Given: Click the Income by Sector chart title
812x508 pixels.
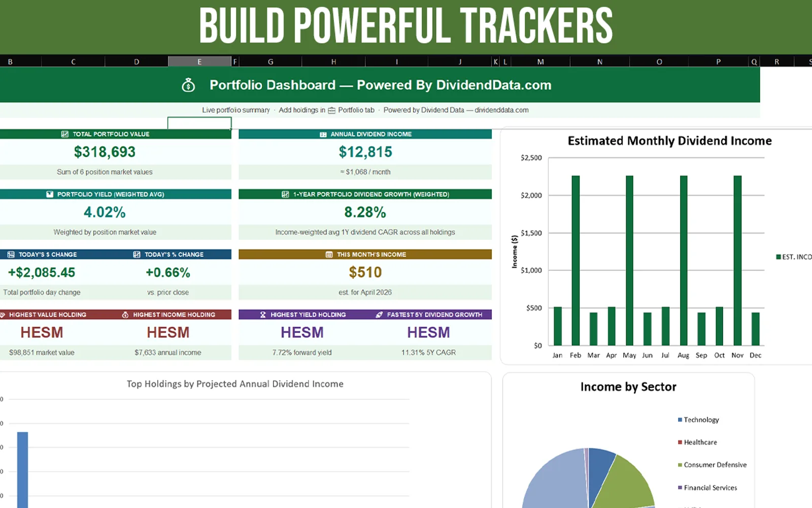Looking at the screenshot, I should (628, 387).
